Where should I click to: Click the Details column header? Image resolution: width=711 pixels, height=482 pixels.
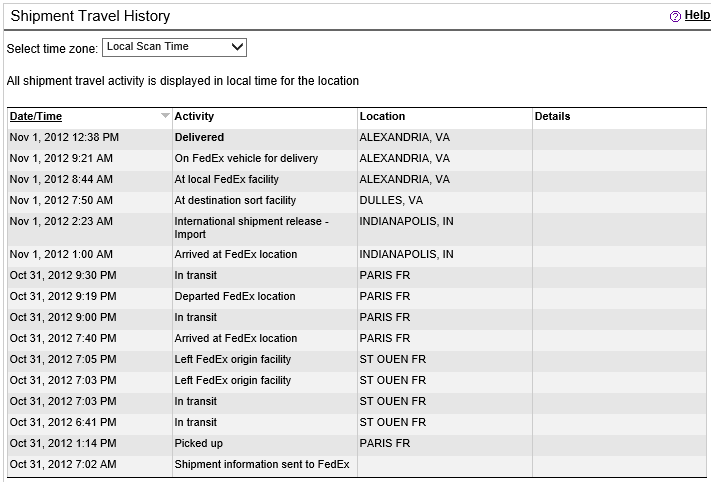click(x=552, y=117)
